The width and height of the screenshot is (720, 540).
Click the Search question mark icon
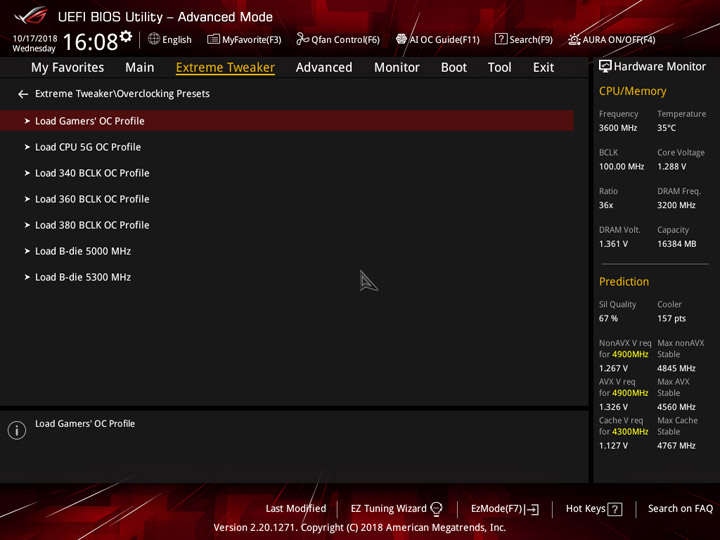(501, 39)
